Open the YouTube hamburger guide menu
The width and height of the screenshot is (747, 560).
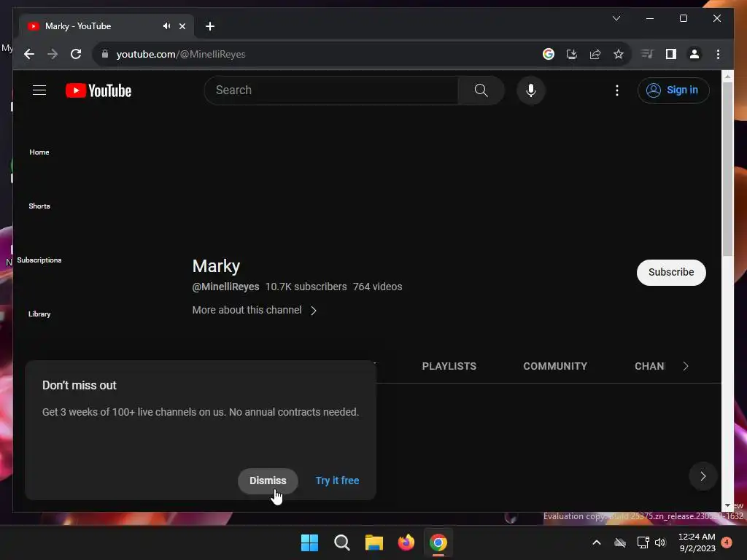click(39, 90)
